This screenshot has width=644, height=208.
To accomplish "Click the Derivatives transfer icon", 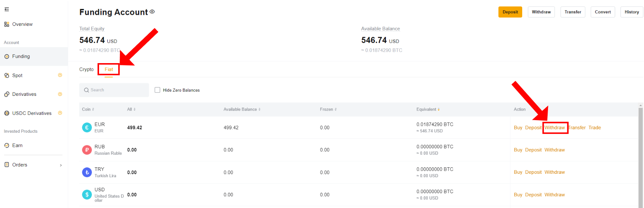I will [x=60, y=94].
